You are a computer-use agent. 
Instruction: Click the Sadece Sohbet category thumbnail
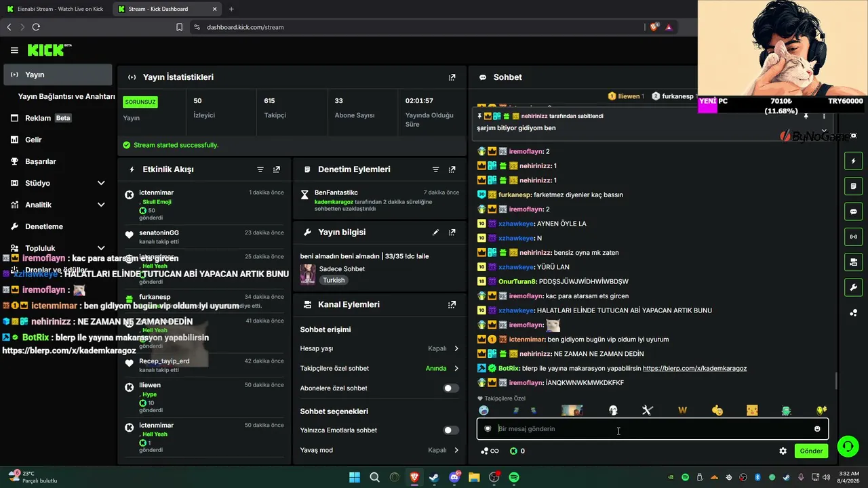(x=308, y=274)
